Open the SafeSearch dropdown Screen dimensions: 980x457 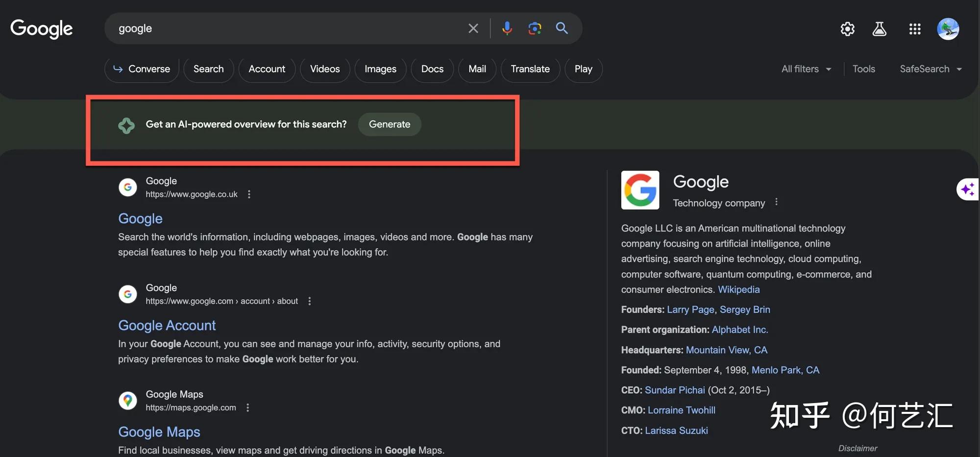click(931, 69)
